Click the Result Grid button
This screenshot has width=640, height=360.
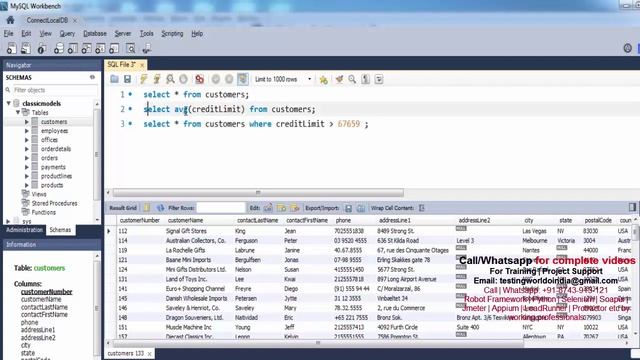(x=123, y=208)
